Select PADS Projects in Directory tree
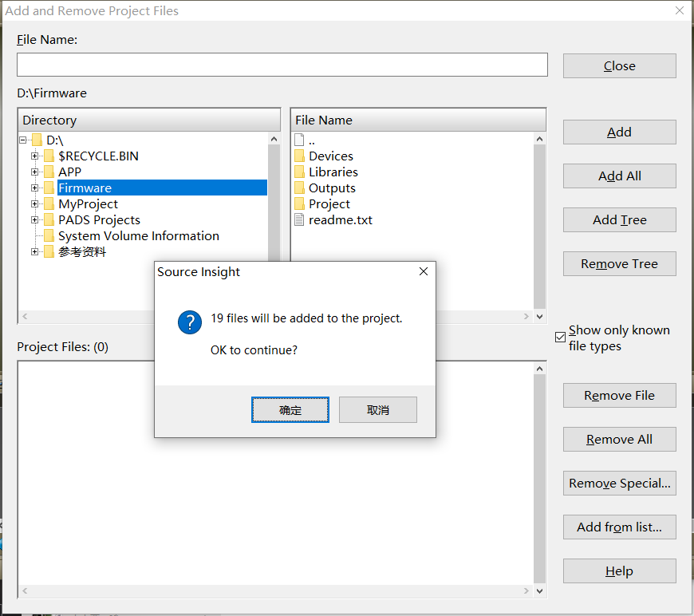 click(x=99, y=219)
